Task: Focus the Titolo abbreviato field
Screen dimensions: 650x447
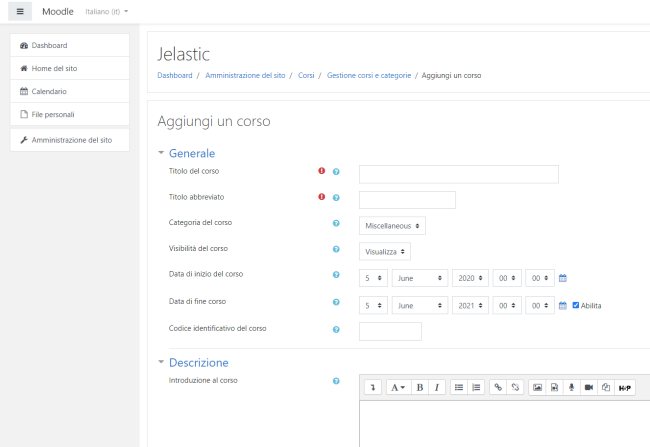Action: (x=407, y=200)
